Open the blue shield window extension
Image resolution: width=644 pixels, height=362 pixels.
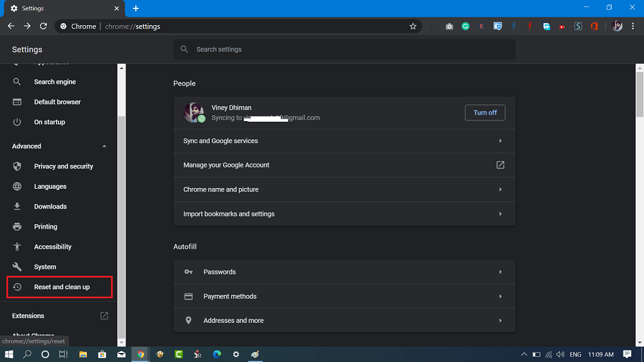click(497, 26)
